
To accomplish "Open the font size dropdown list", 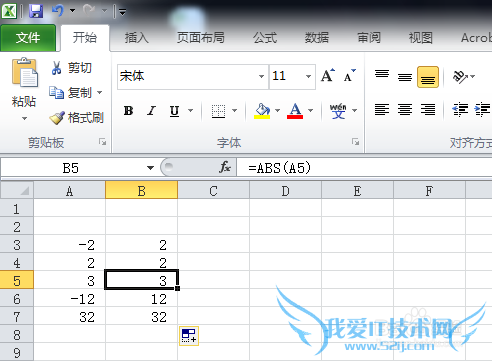I will [x=309, y=76].
